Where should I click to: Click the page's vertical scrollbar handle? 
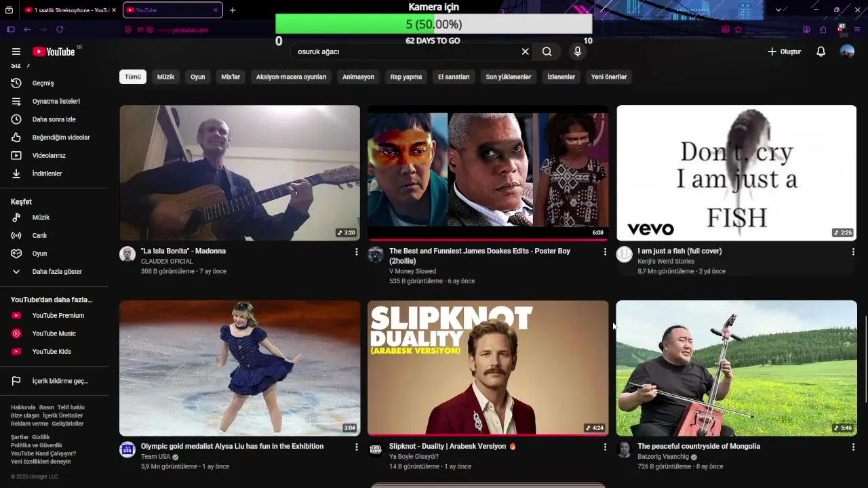click(866, 359)
